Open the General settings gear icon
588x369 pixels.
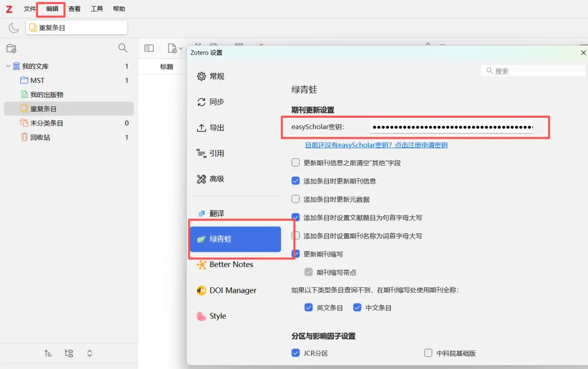(201, 76)
